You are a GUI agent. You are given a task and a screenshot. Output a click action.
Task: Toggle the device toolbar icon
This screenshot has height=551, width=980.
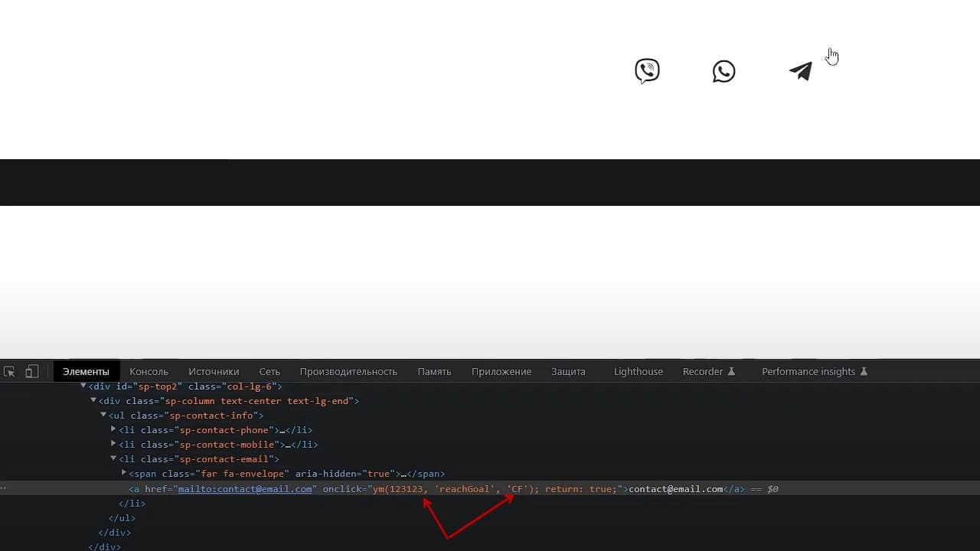pos(31,372)
